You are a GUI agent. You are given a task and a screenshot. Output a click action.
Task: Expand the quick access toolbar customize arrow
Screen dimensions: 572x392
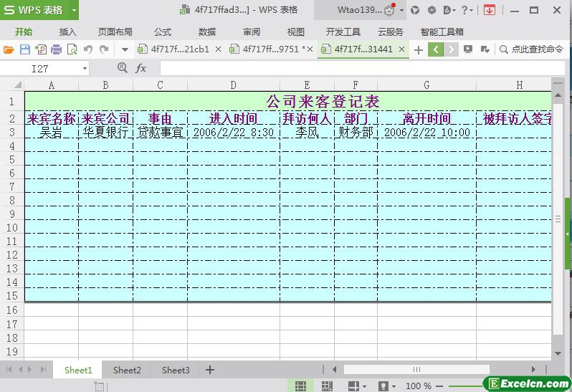tap(125, 49)
